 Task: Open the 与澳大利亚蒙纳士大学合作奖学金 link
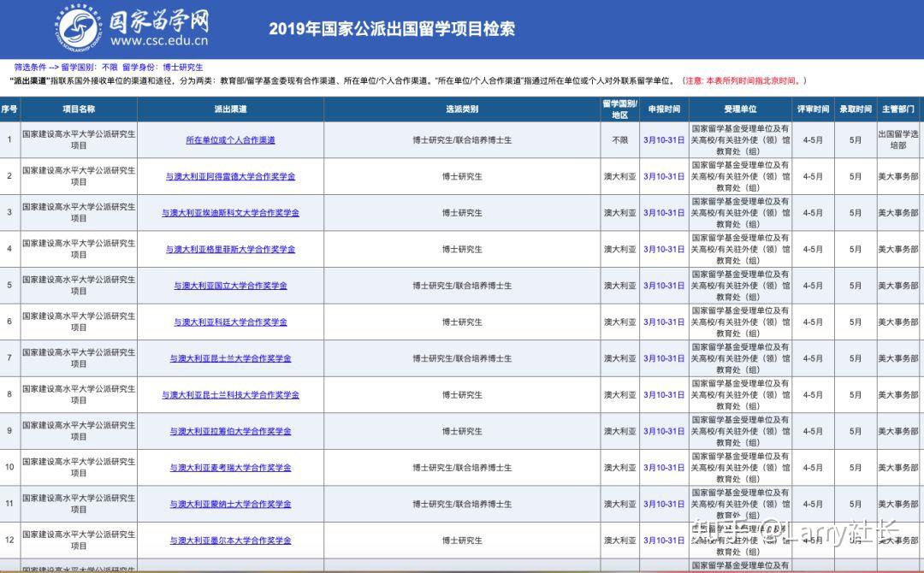point(230,505)
